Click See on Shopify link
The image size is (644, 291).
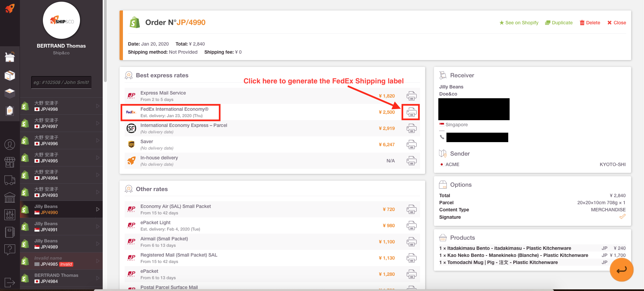pos(519,23)
